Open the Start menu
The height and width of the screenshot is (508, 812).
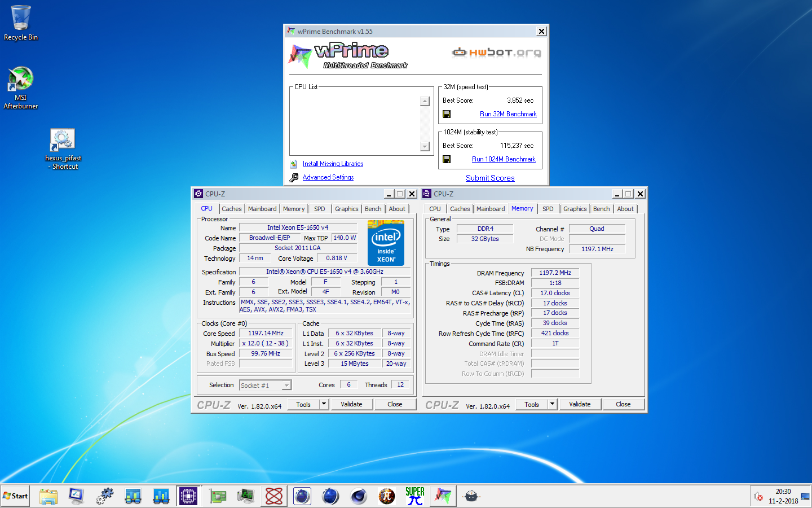tap(15, 496)
